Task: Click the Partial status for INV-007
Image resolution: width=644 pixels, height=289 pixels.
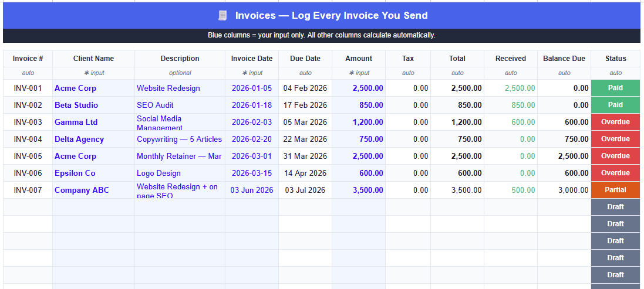Action: (616, 190)
